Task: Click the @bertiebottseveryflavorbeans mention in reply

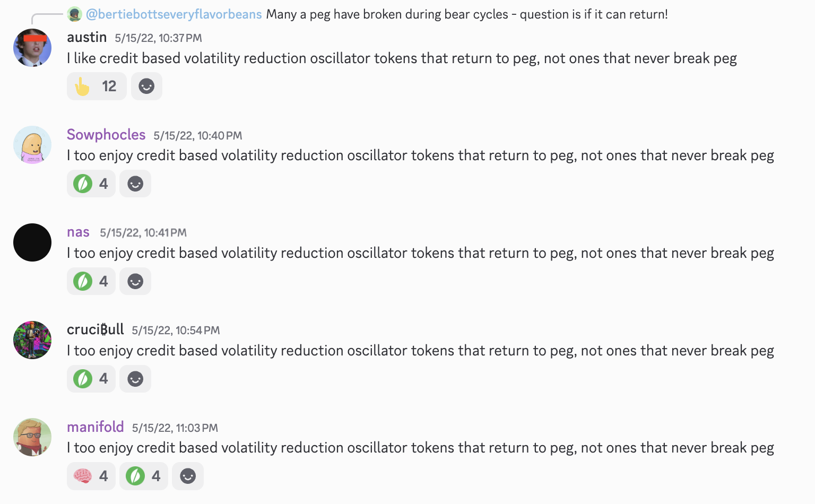Action: [174, 14]
